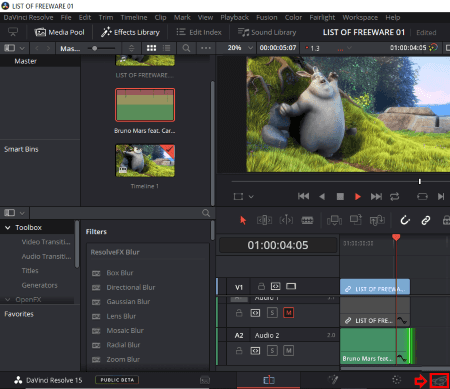Image resolution: width=450 pixels, height=389 pixels.
Task: Open the viewer transform overlay dropdown arrow
Action: tap(251, 197)
